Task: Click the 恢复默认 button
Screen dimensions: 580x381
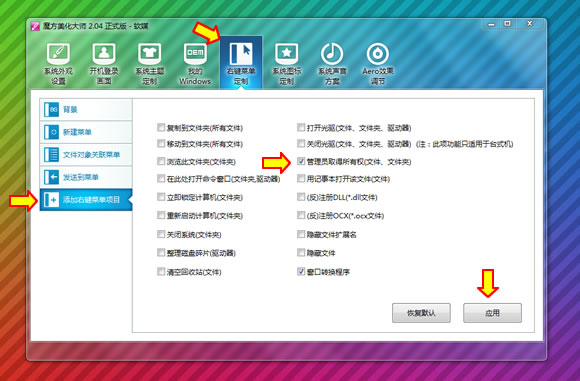Action: click(x=421, y=313)
